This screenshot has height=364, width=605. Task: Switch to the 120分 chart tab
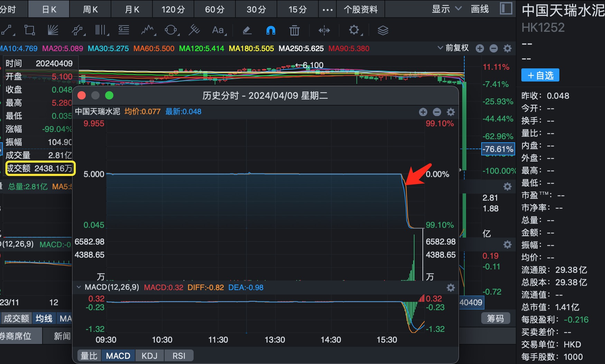click(x=173, y=9)
